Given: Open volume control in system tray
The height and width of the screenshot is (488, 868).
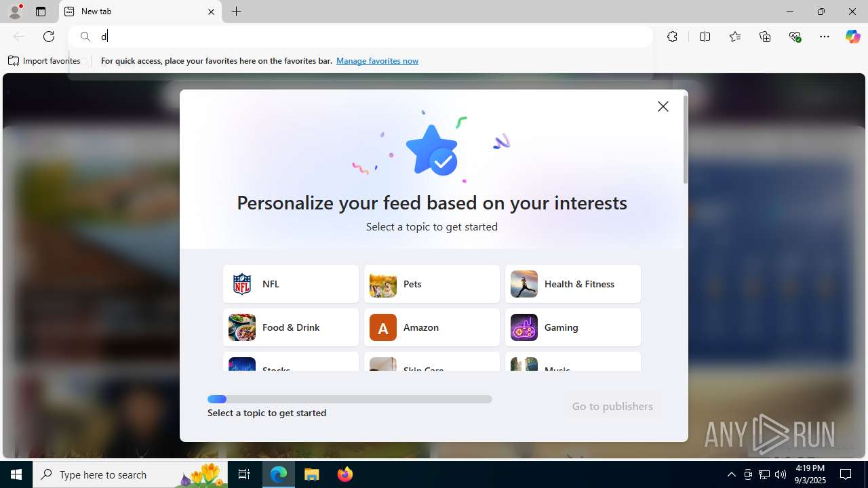Looking at the screenshot, I should pyautogui.click(x=781, y=474).
